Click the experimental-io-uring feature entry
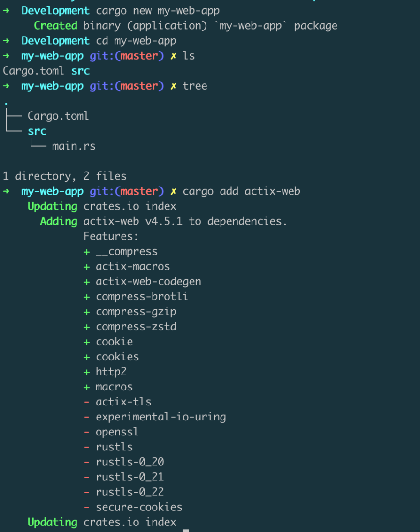 (x=160, y=417)
